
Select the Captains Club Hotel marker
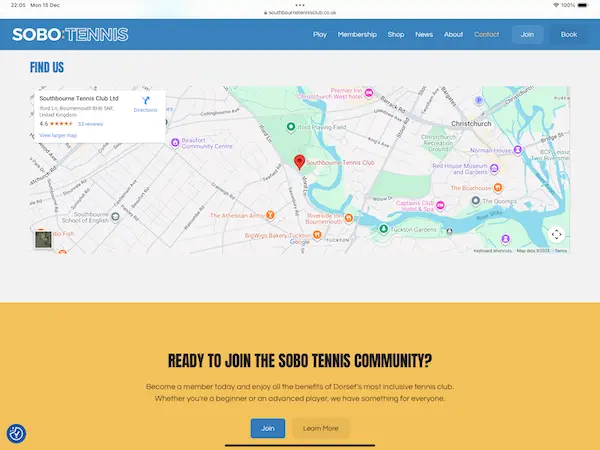pyautogui.click(x=440, y=205)
